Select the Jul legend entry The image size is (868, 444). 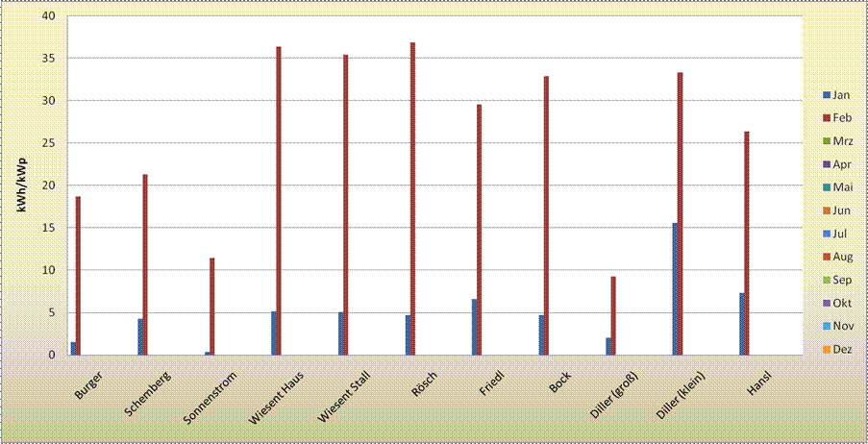point(836,234)
